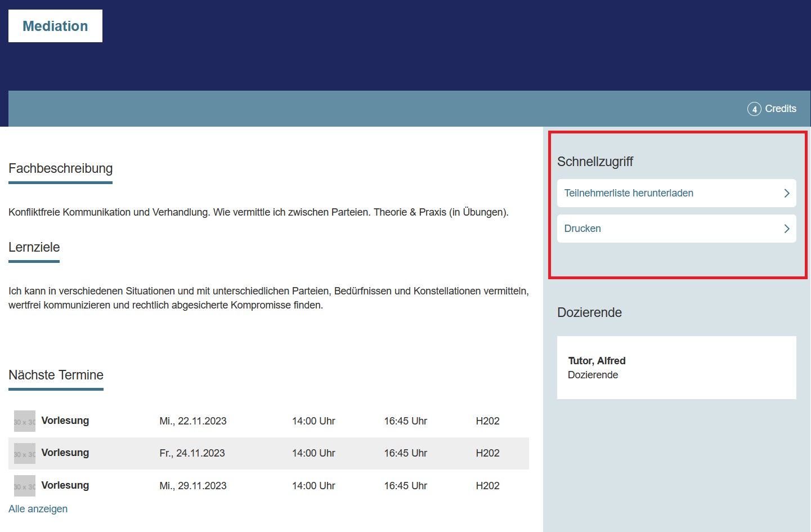The width and height of the screenshot is (811, 532).
Task: Click the Dozierende sidebar heading
Action: [589, 312]
